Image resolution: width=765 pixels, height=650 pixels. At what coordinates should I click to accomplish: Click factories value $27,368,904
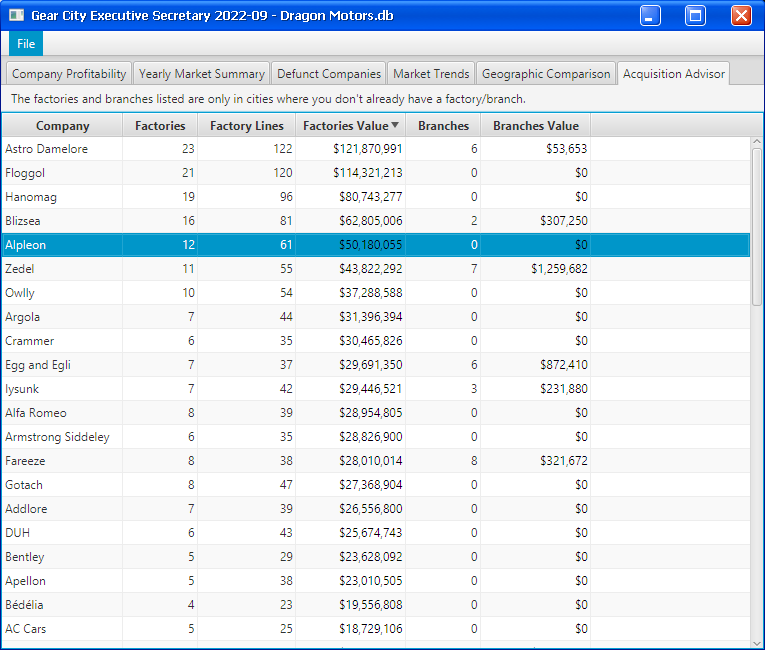(370, 485)
